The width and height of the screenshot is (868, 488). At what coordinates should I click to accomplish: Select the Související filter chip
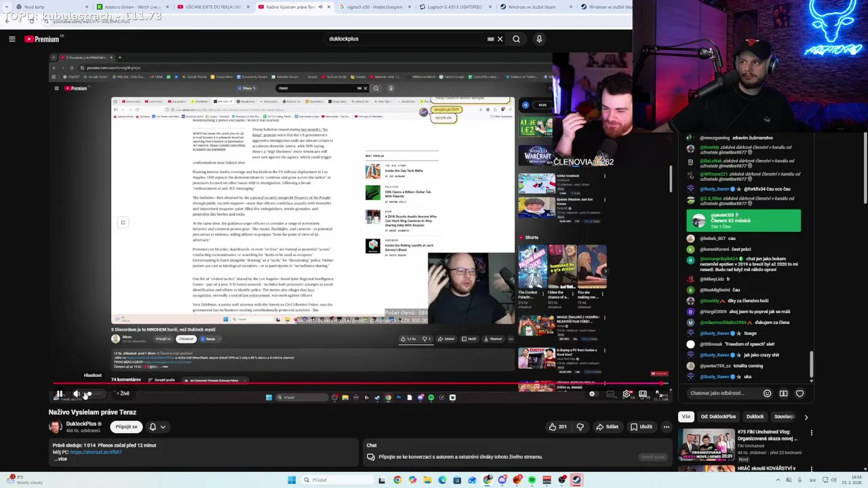pyautogui.click(x=784, y=417)
